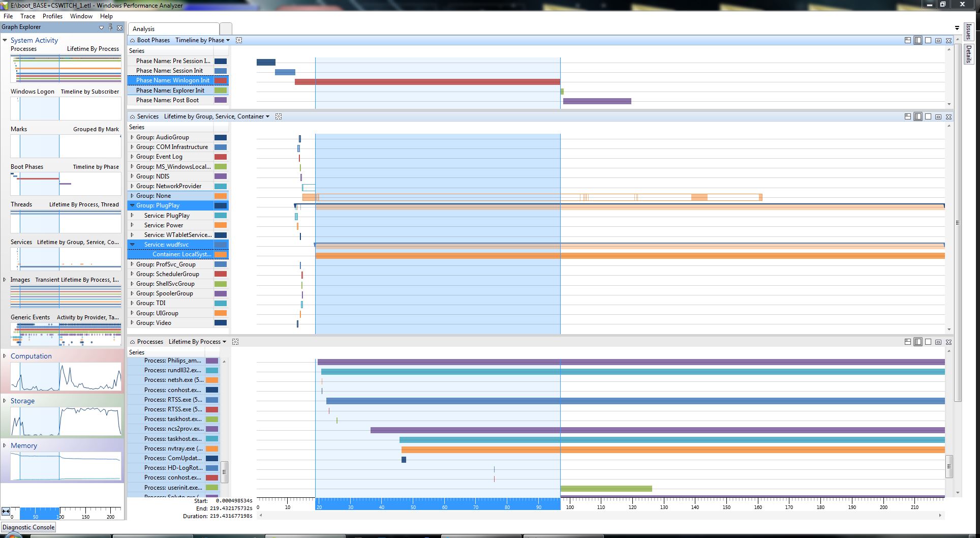This screenshot has height=538, width=980.
Task: Click zoom-to-fit icon in Boot Phases header
Action: point(239,40)
